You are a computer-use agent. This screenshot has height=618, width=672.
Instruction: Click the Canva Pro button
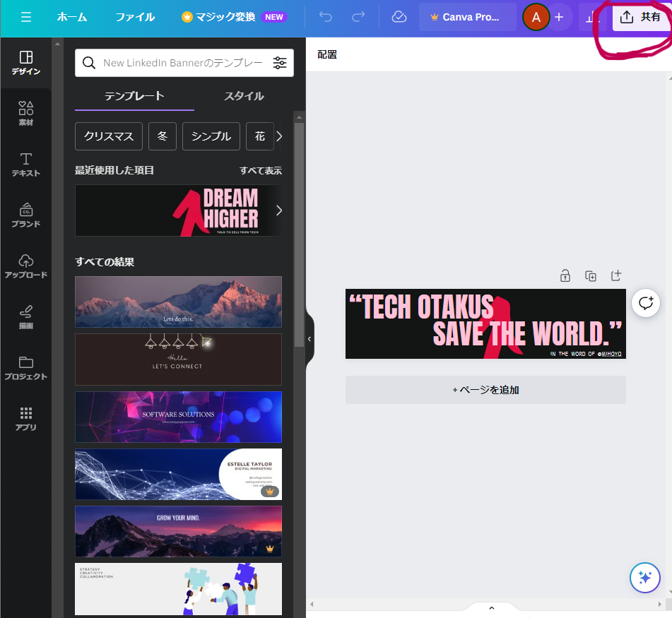tap(468, 17)
